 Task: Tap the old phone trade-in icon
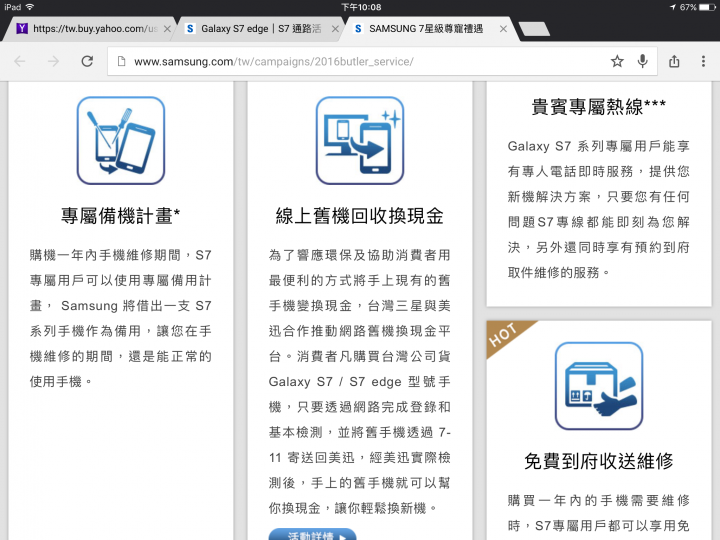tap(360, 141)
